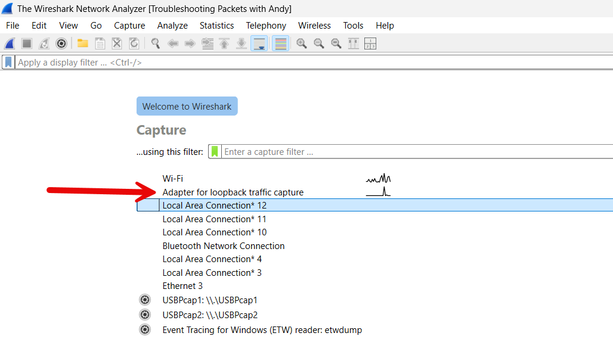Open the Telephony menu
Screen dimensions: 613x364
pos(266,25)
